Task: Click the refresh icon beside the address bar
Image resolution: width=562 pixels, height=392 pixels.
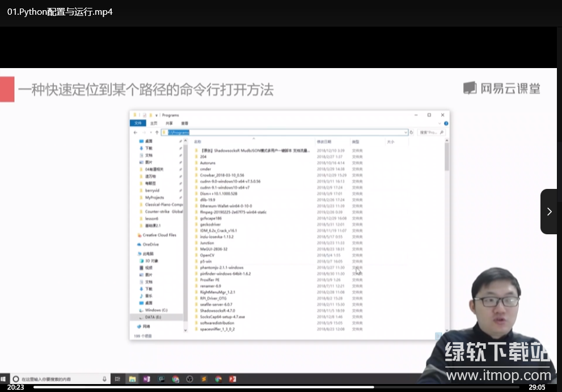Action: coord(413,132)
